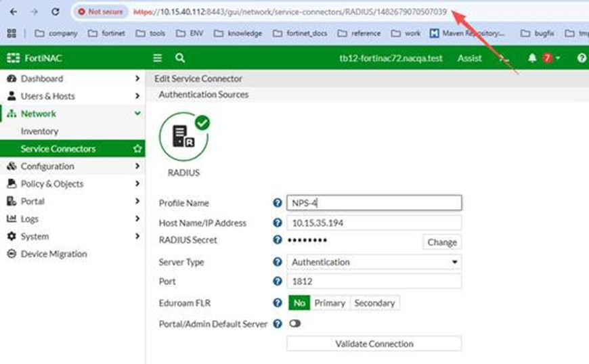589x364 pixels.
Task: Expand the System chevron
Action: [137, 236]
